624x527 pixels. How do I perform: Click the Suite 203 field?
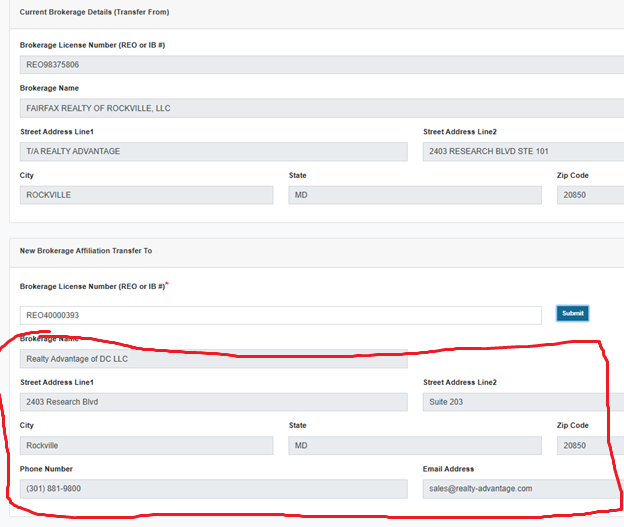coord(523,402)
